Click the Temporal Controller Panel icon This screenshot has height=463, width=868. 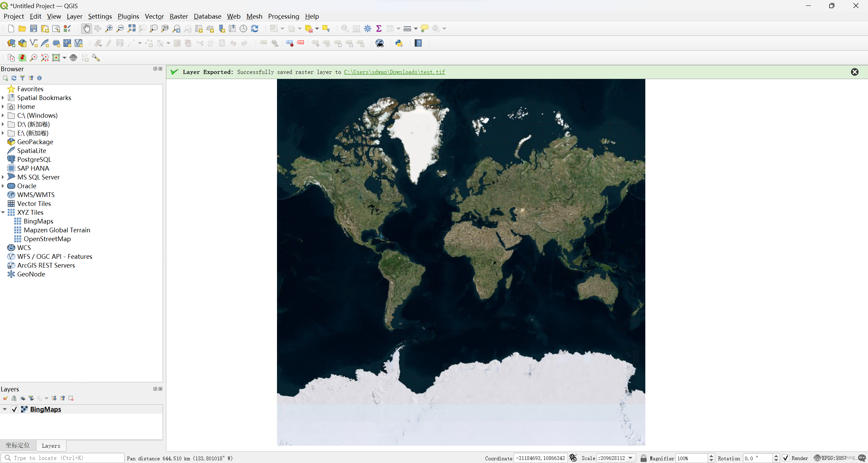pos(243,28)
